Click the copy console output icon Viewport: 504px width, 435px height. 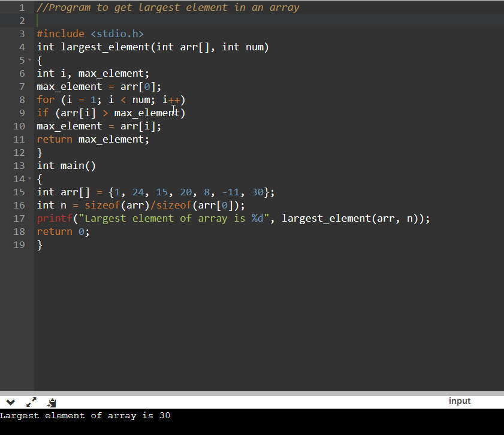(52, 403)
